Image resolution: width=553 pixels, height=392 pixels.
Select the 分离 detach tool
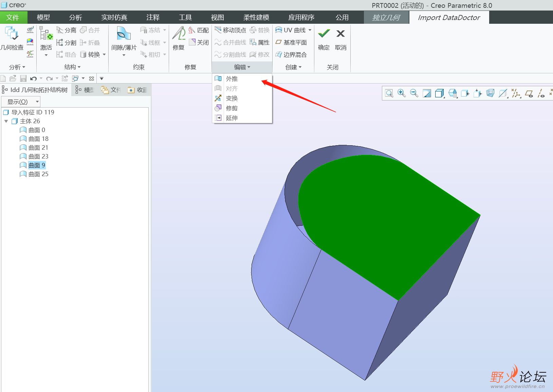click(x=66, y=30)
